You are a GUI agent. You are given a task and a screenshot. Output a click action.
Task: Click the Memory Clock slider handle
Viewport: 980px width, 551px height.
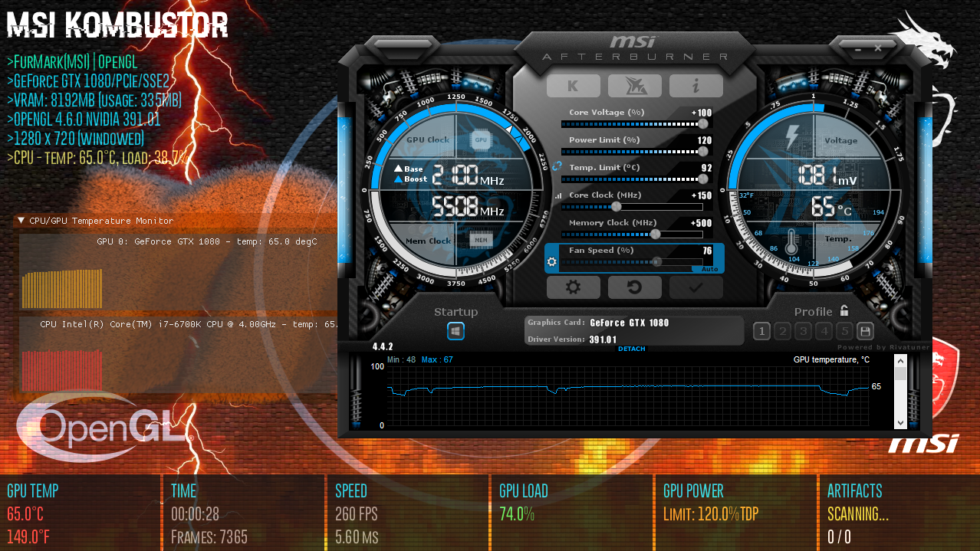pos(655,234)
